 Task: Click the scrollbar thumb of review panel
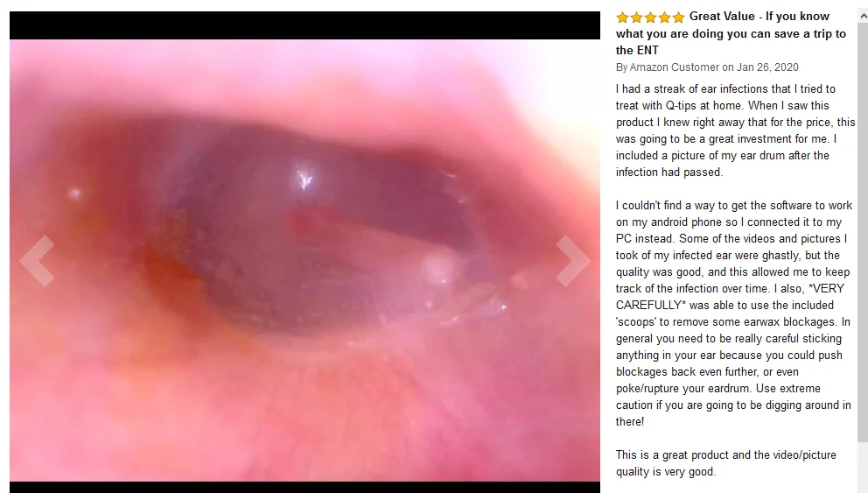pos(863,233)
